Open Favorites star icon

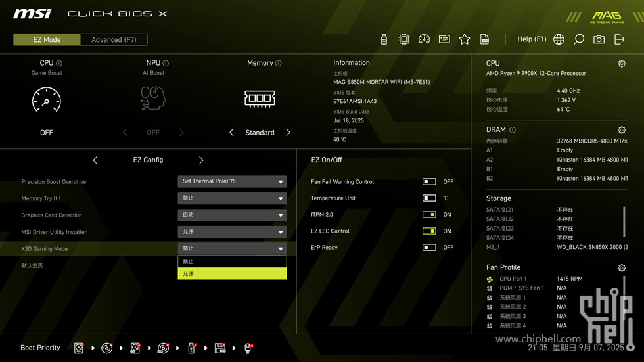tap(465, 39)
